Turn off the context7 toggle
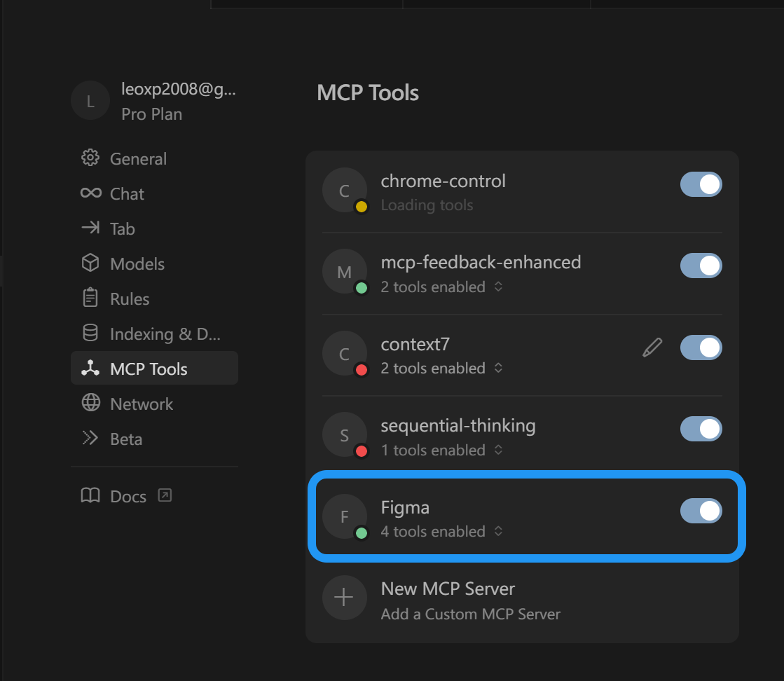The height and width of the screenshot is (681, 784). click(701, 348)
